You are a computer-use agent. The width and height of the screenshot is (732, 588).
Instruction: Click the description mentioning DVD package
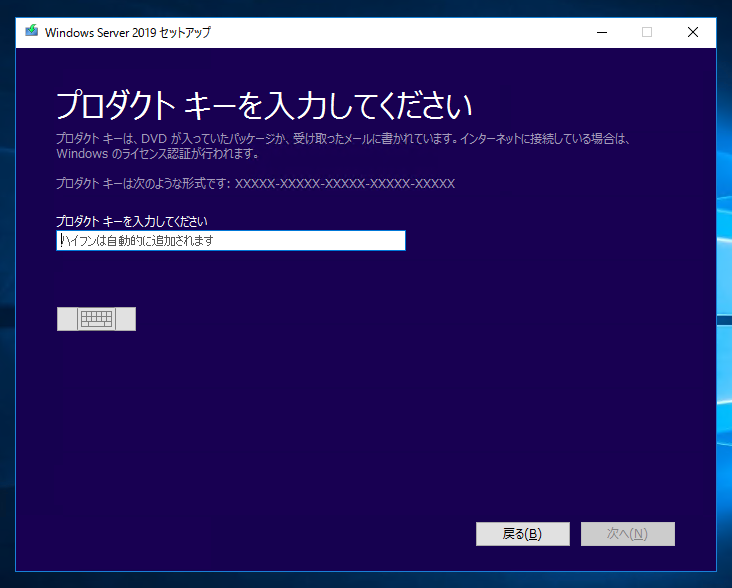click(344, 139)
